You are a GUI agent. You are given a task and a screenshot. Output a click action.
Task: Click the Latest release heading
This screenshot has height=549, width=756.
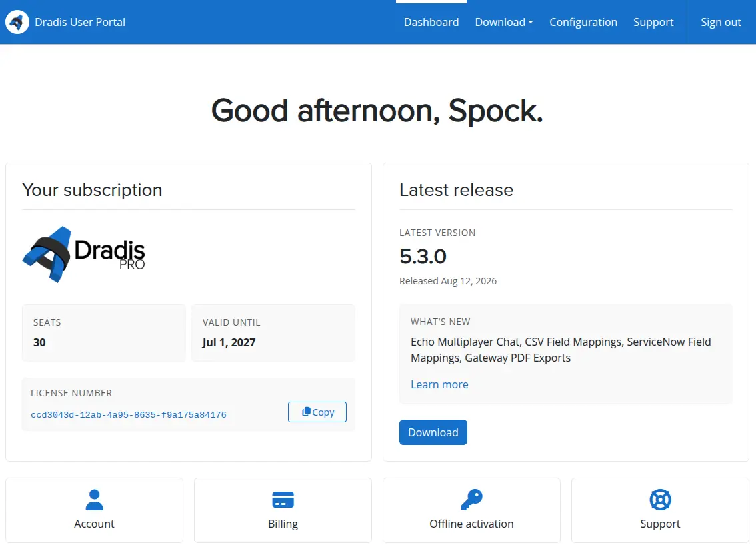[456, 190]
